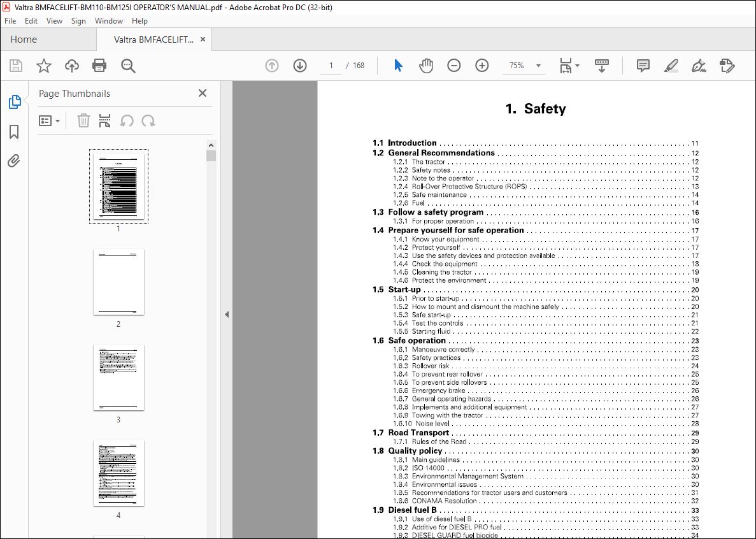Click the '1.1 Introduction' contents entry
This screenshot has width=756, height=539.
point(535,143)
